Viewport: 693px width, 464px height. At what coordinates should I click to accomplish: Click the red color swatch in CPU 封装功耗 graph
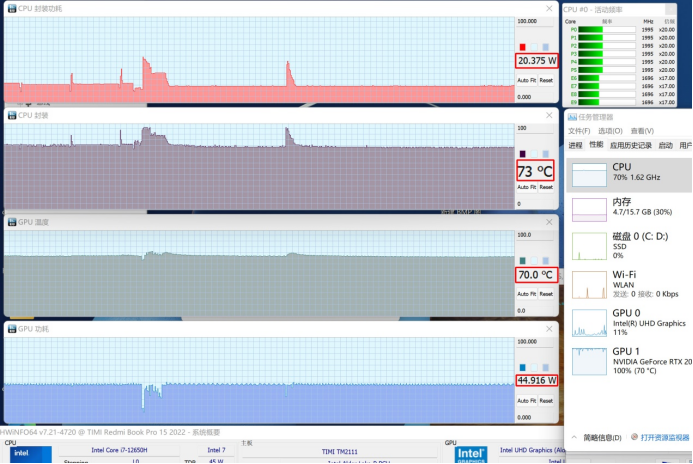tap(522, 47)
